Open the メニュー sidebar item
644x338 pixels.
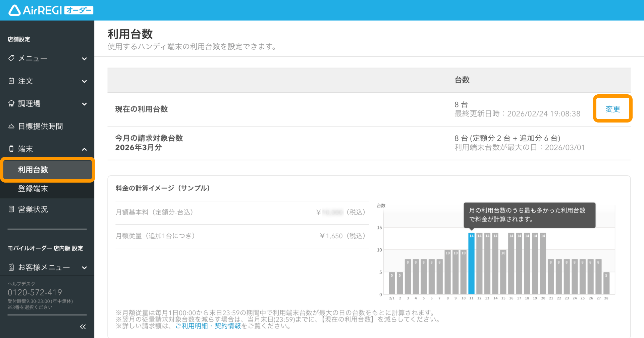[x=47, y=58]
